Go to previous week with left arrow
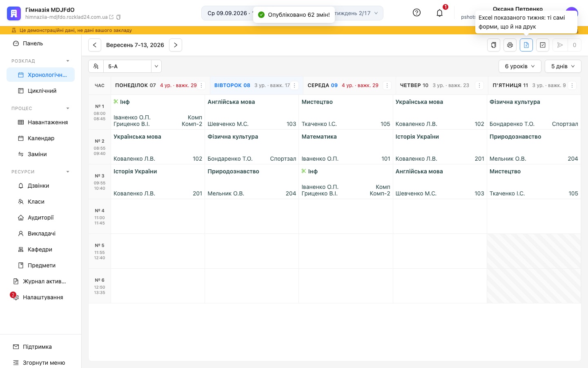Image resolution: width=588 pixels, height=368 pixels. [x=95, y=45]
